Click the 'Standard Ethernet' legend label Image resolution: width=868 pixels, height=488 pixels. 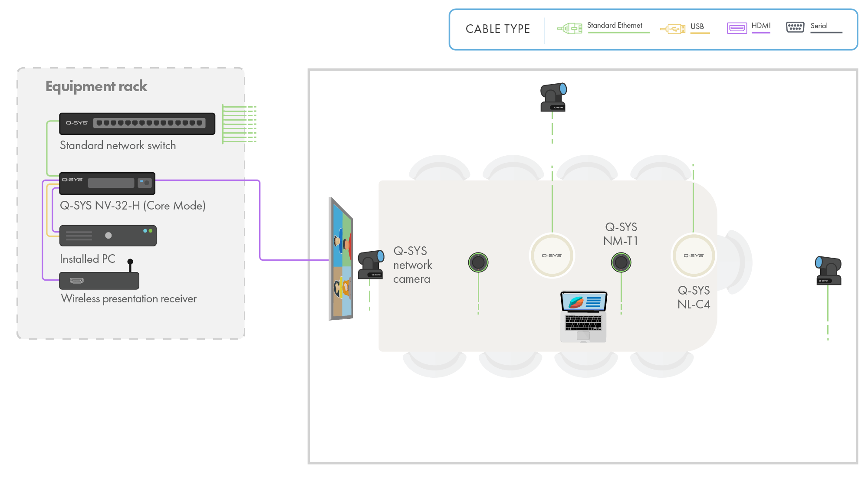pos(615,25)
